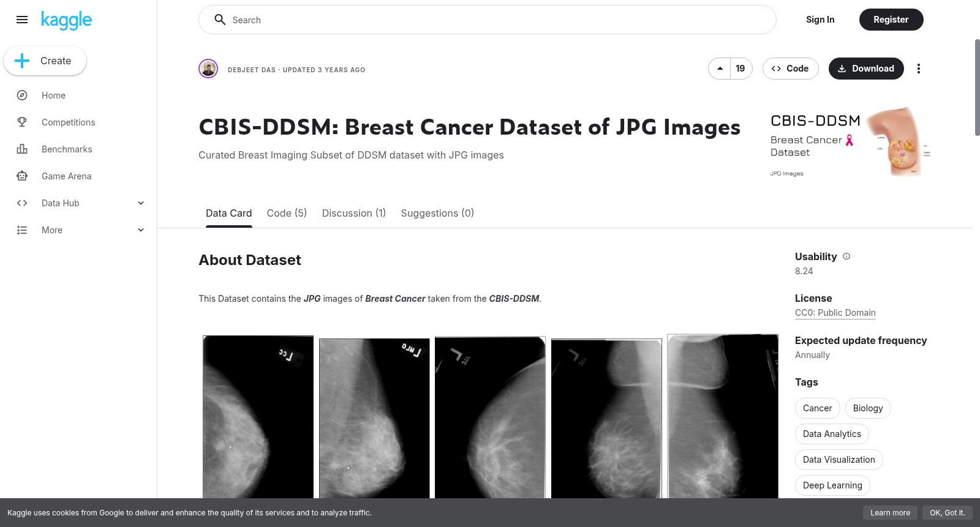The image size is (980, 527).
Task: Click the Kaggle logo
Action: (66, 20)
